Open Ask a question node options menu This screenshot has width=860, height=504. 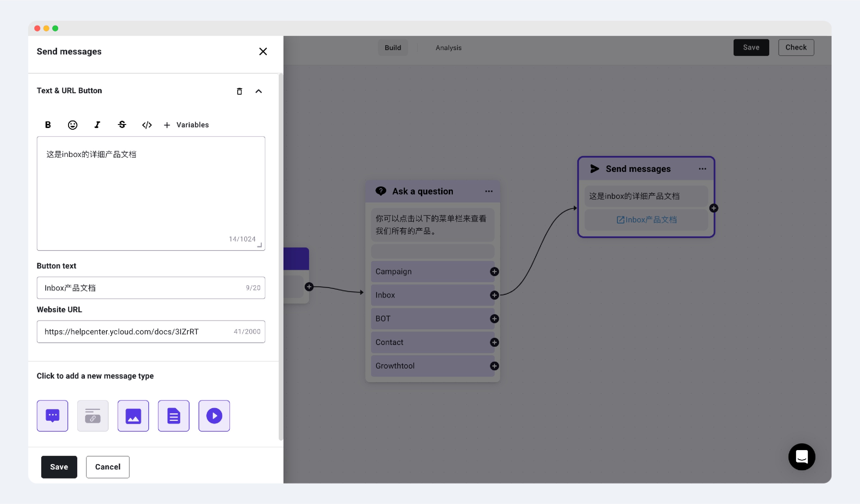click(489, 191)
